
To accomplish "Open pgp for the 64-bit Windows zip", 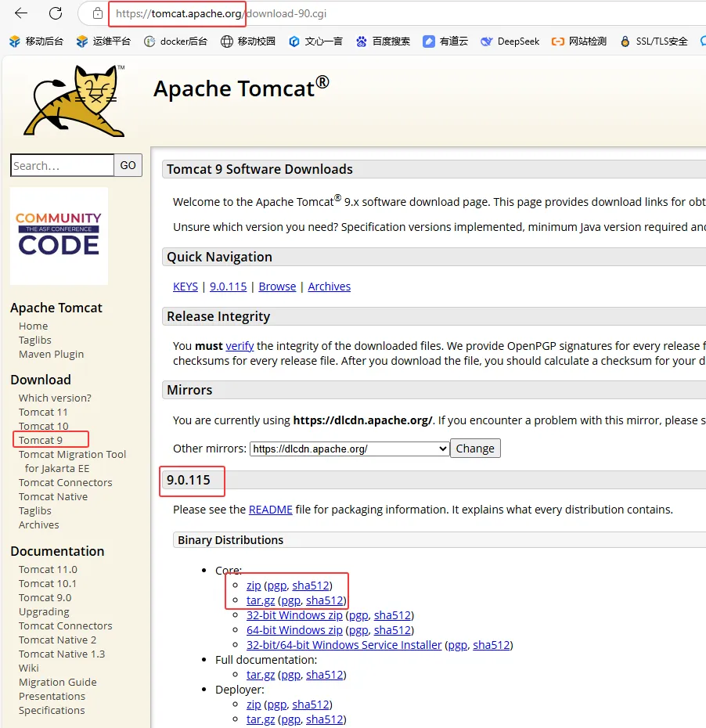I will pos(358,630).
